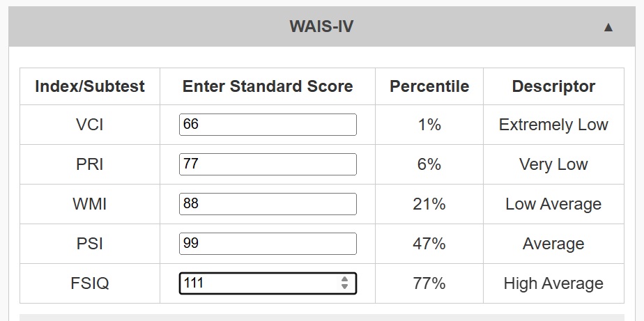Screen dimensions: 644x321
Task: Click the PRI standard score input
Action: pyautogui.click(x=268, y=164)
